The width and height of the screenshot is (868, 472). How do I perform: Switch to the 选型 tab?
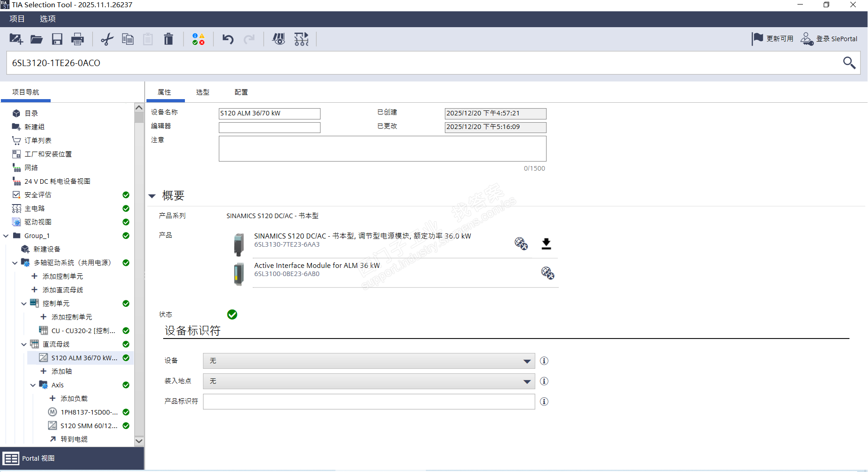coord(203,92)
